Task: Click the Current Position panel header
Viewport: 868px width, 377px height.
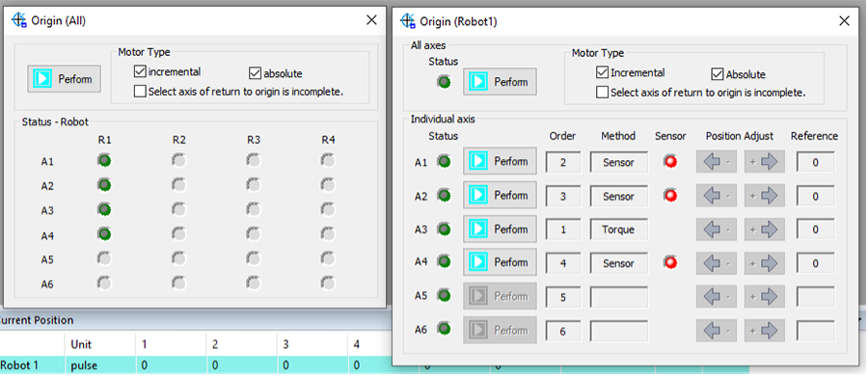Action: click(37, 320)
